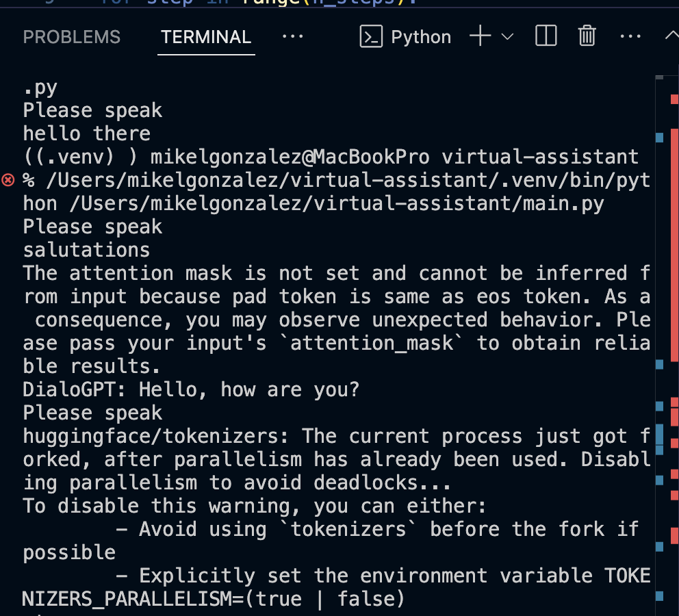Click the DialoGPT response line in terminal

[x=191, y=389]
